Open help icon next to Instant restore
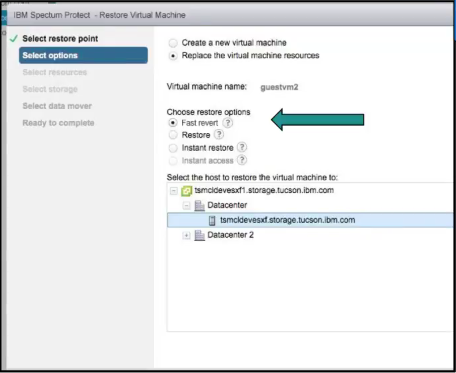 coord(242,147)
